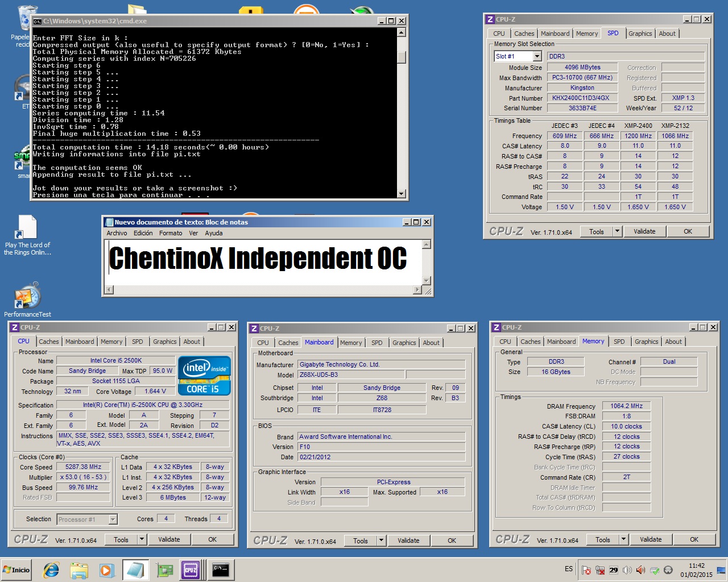Click OK in CPU-Z SPD window
Viewport: 728px width, 582px height.
[x=688, y=231]
